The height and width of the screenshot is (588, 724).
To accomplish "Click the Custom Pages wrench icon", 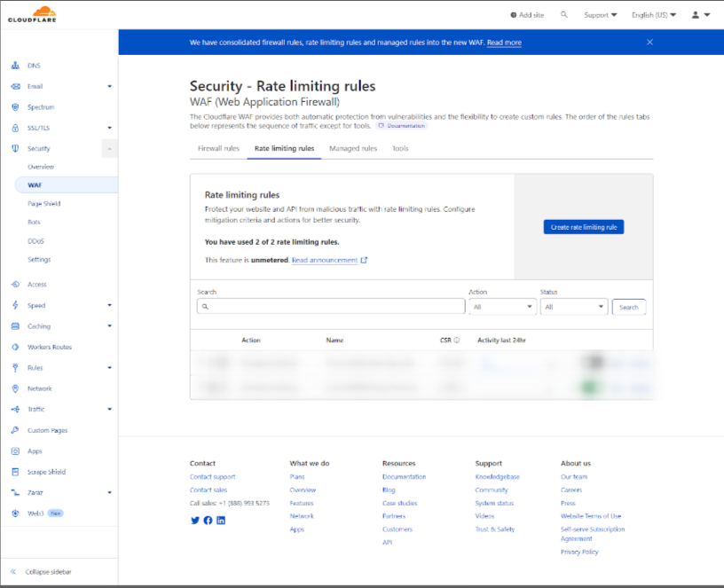I will pos(15,430).
